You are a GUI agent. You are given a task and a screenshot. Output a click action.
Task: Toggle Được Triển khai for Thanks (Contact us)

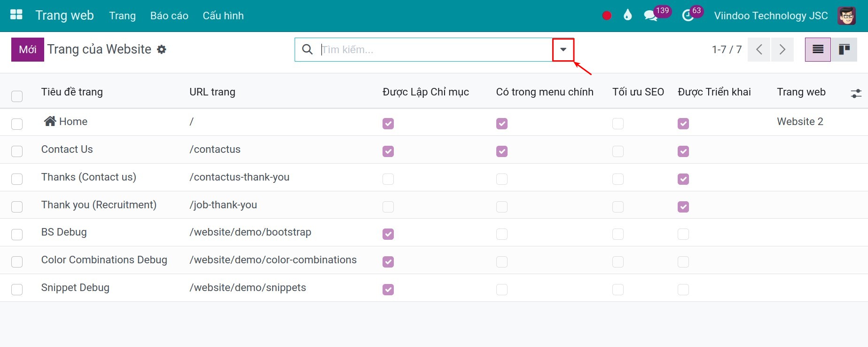tap(683, 179)
